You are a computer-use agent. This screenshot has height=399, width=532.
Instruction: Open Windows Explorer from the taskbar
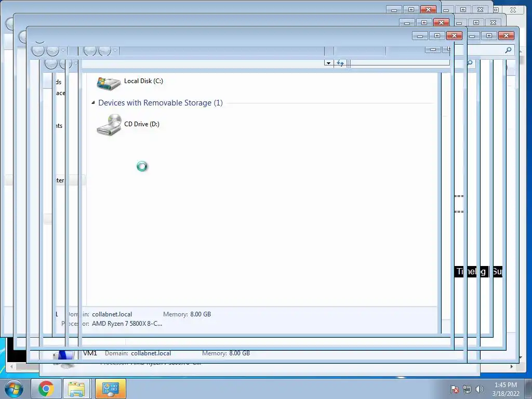tap(76, 388)
